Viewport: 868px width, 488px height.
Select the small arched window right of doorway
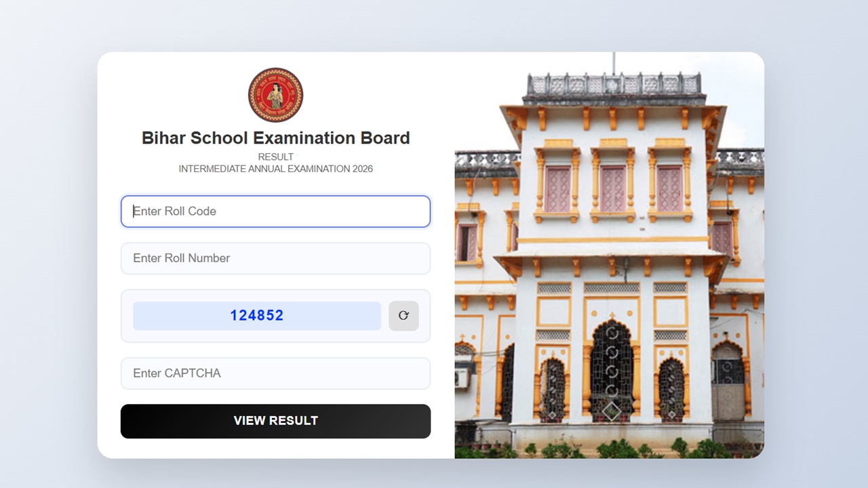tap(671, 390)
